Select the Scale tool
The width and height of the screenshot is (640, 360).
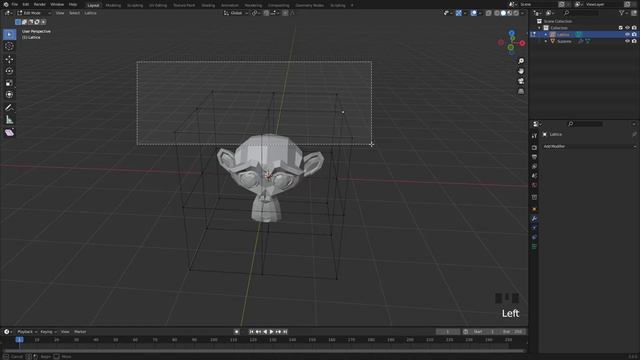click(x=9, y=83)
